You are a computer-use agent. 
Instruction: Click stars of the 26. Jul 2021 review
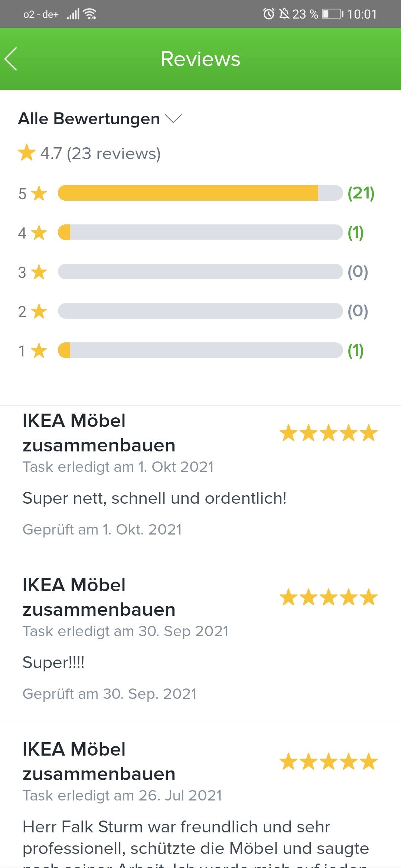pyautogui.click(x=328, y=762)
